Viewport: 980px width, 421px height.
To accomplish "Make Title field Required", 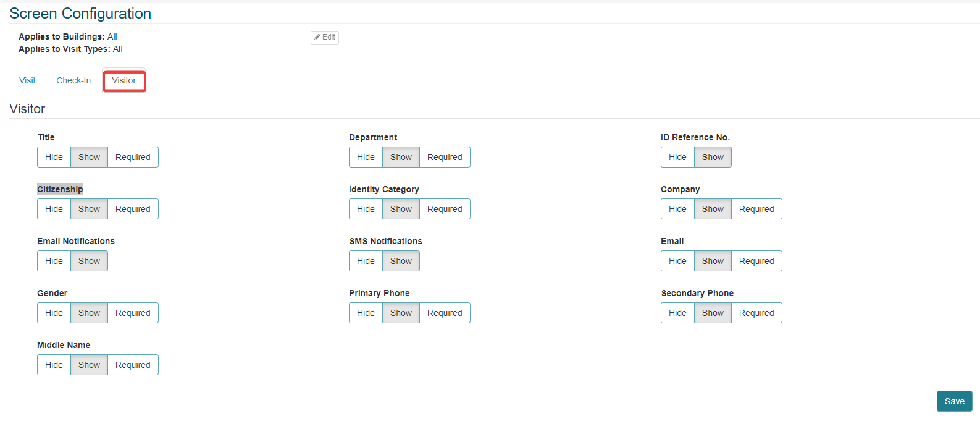I will pos(133,157).
